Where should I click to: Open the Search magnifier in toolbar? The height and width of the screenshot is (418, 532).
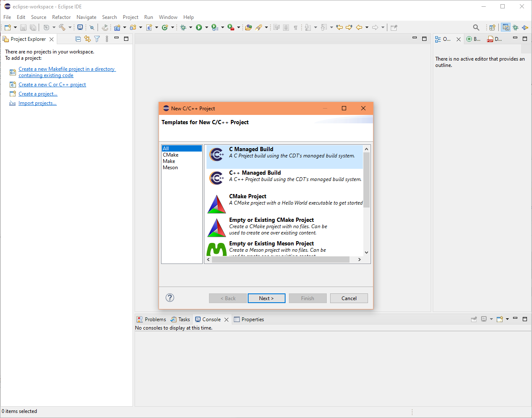[476, 27]
